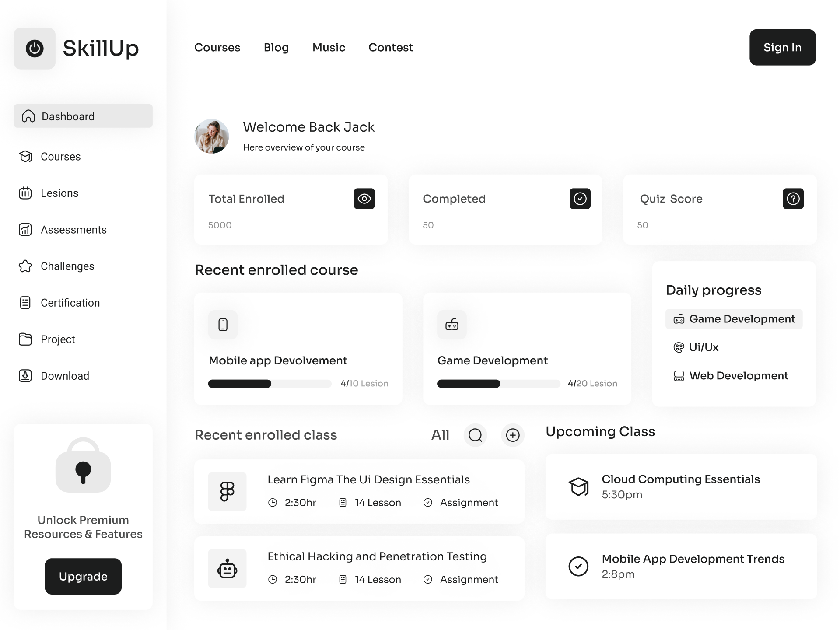Screen dimensions: 840x630
Task: Click Jack's profile avatar
Action: point(211,136)
